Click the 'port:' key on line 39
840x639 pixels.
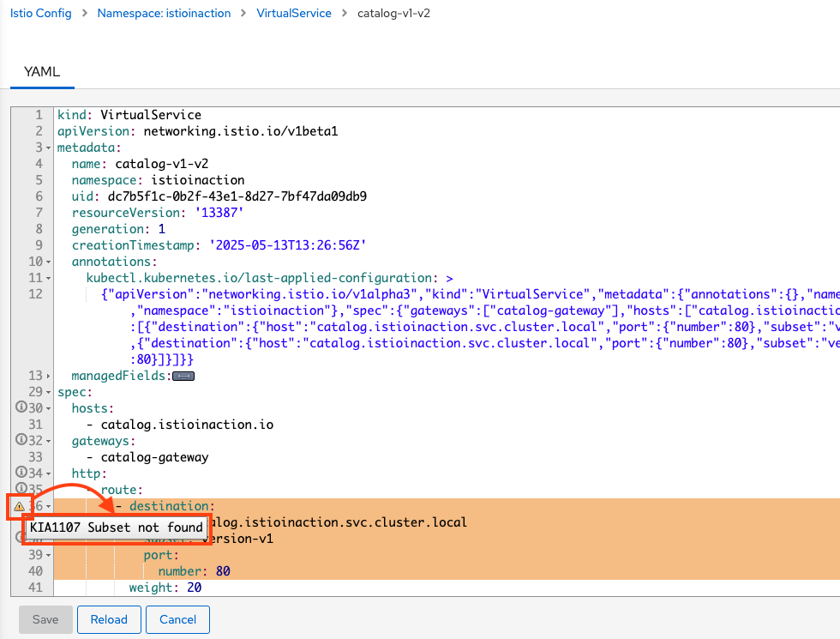pyautogui.click(x=161, y=556)
